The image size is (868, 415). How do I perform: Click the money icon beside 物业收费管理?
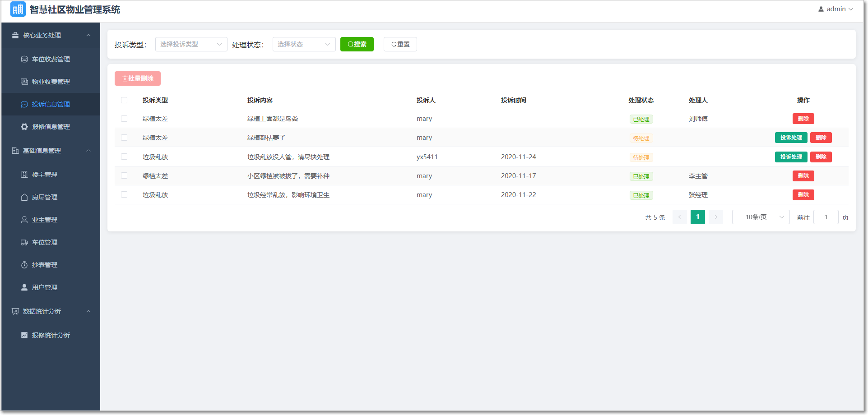pos(24,82)
